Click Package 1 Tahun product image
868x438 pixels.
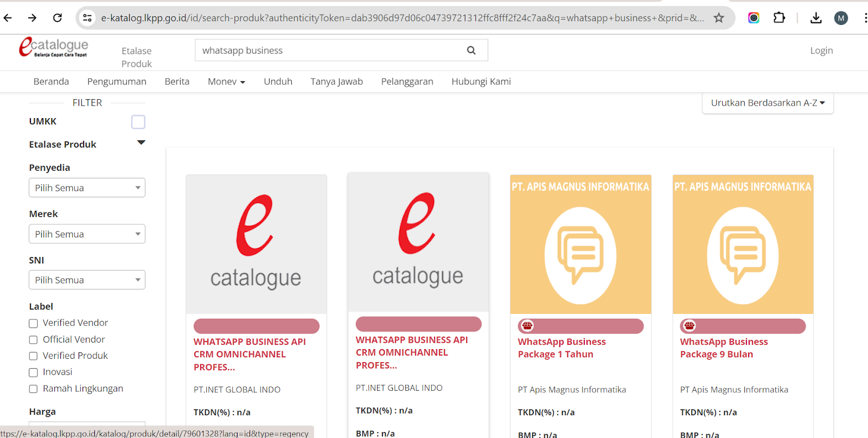coord(580,244)
